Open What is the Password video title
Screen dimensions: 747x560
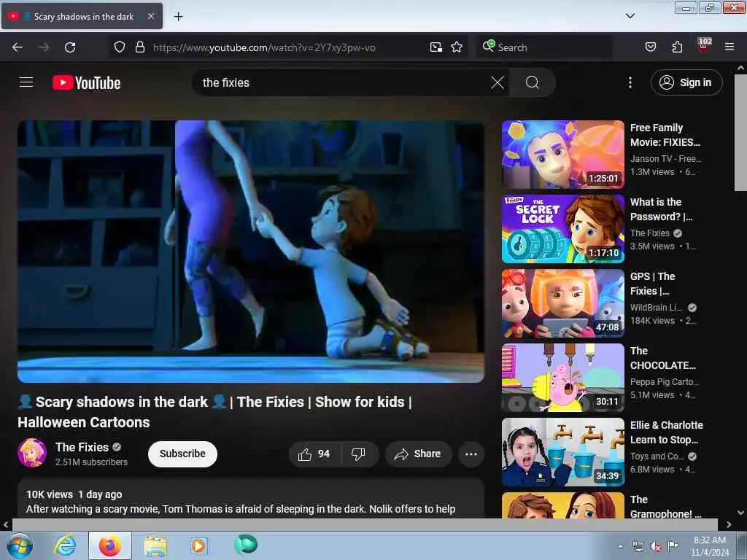coord(661,209)
